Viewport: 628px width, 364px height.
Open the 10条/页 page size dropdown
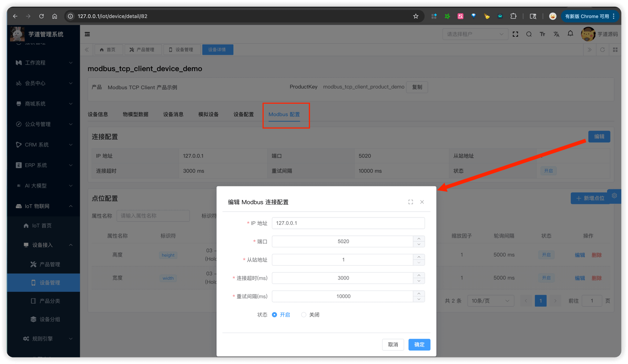click(x=490, y=301)
